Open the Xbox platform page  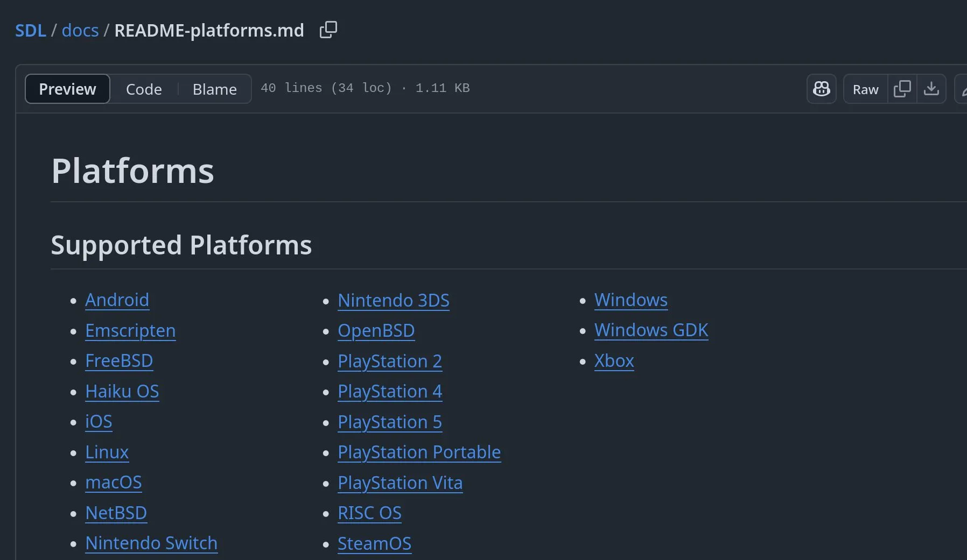[614, 361]
